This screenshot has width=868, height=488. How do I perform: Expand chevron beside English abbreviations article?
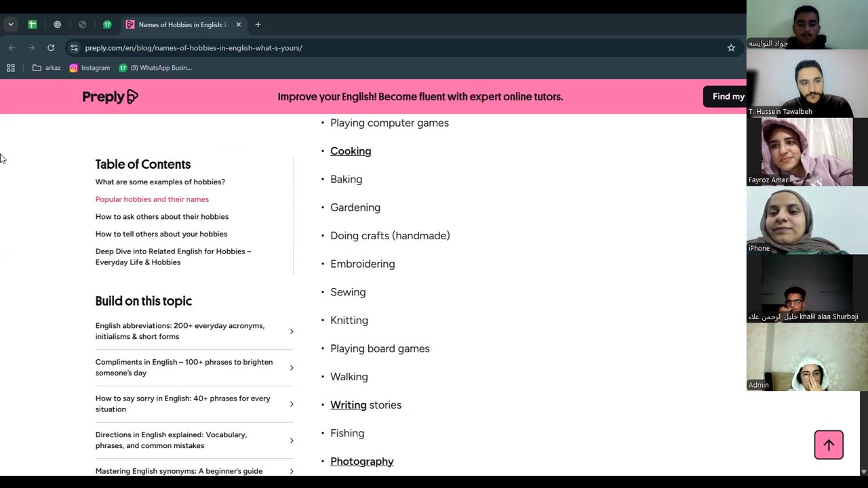coord(292,331)
